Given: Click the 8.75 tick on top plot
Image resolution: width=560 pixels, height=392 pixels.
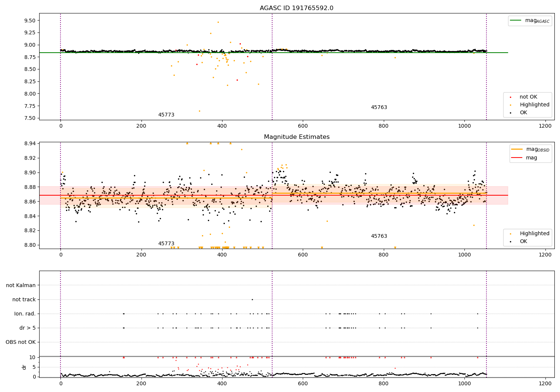Looking at the screenshot, I should click(x=29, y=57).
